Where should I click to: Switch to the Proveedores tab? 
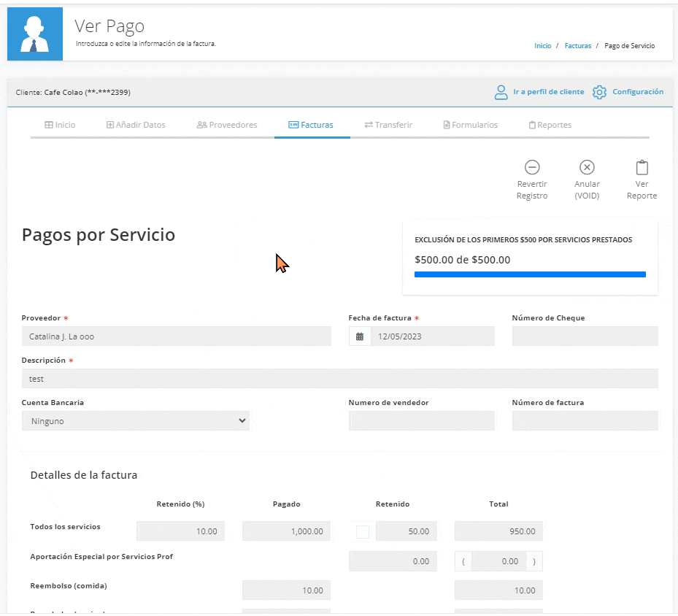click(x=227, y=125)
